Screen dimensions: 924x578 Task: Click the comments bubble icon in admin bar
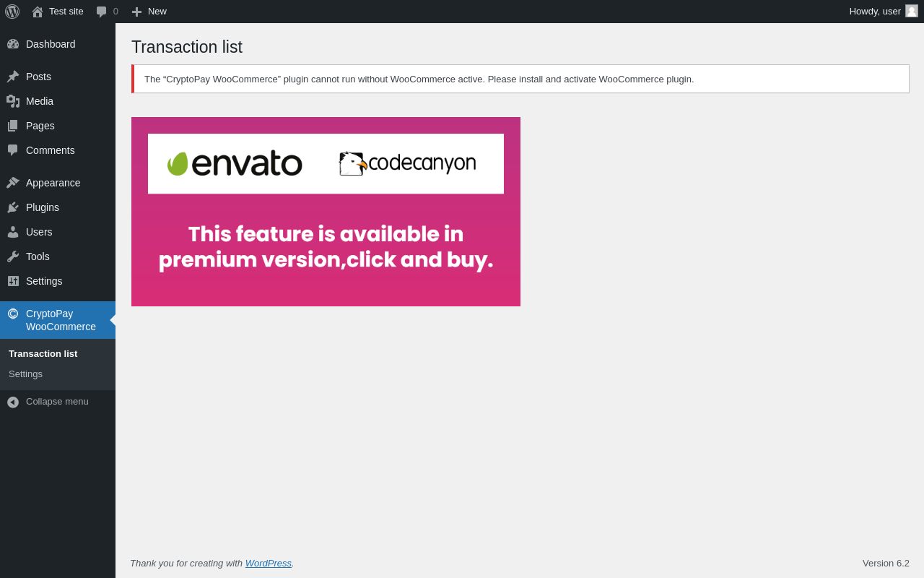(102, 12)
